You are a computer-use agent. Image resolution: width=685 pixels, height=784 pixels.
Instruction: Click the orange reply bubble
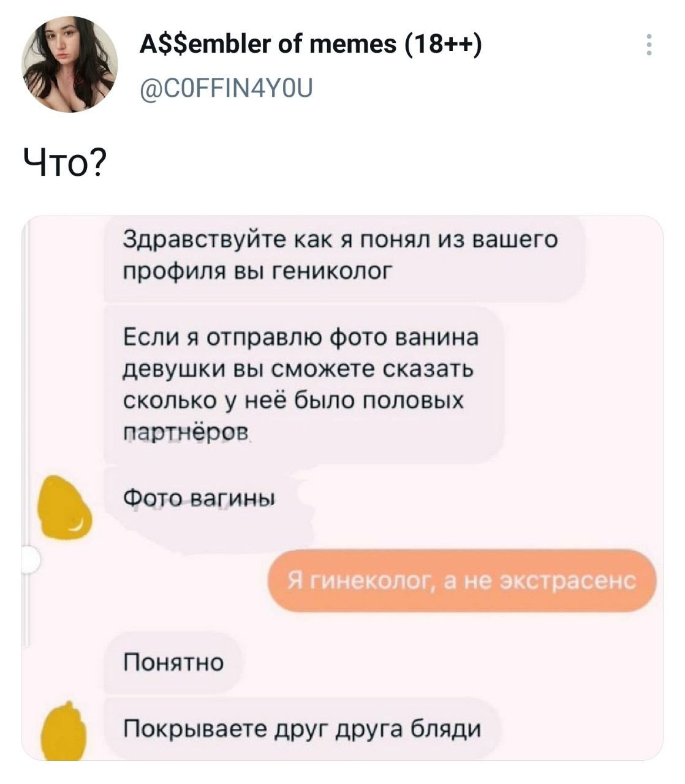click(x=462, y=581)
